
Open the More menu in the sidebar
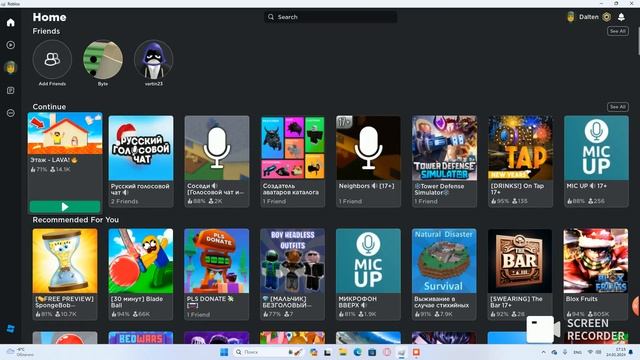(11, 113)
